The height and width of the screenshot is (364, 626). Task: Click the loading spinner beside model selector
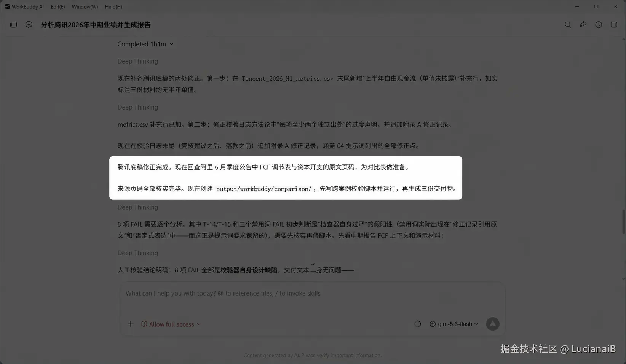pyautogui.click(x=417, y=324)
